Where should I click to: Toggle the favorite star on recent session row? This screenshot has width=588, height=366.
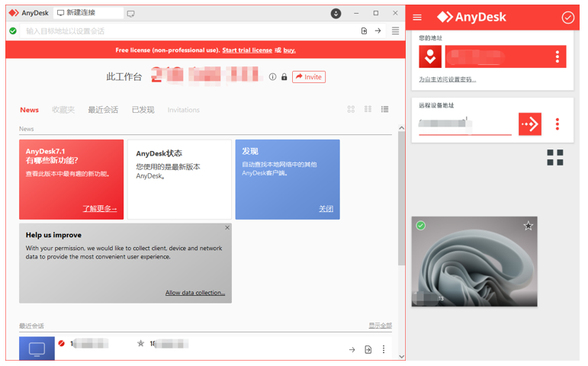point(140,343)
